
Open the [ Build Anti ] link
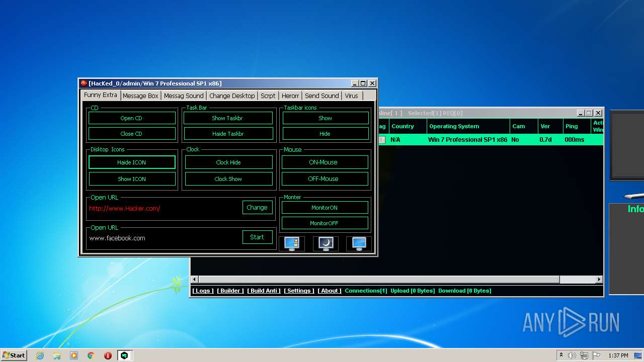(x=264, y=291)
